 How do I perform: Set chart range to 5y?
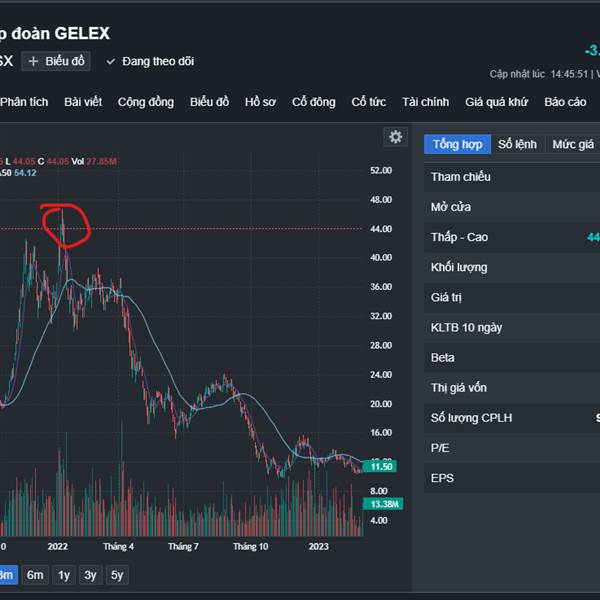tap(118, 575)
